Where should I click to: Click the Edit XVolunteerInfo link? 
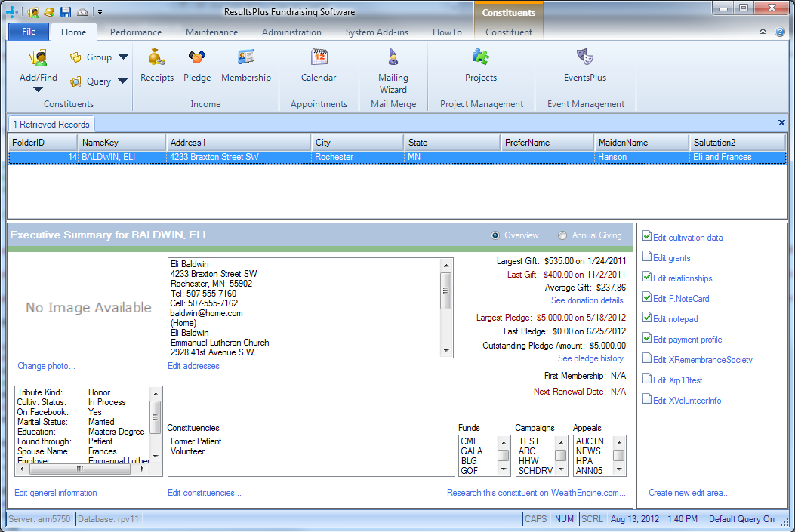click(687, 400)
